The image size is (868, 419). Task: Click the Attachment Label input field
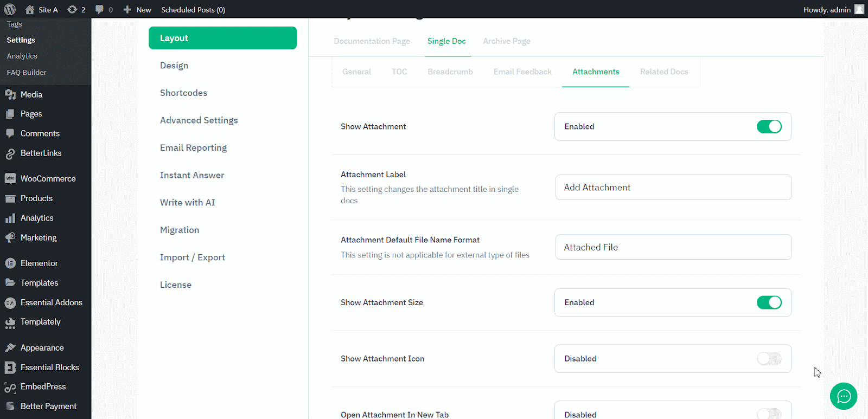(673, 187)
